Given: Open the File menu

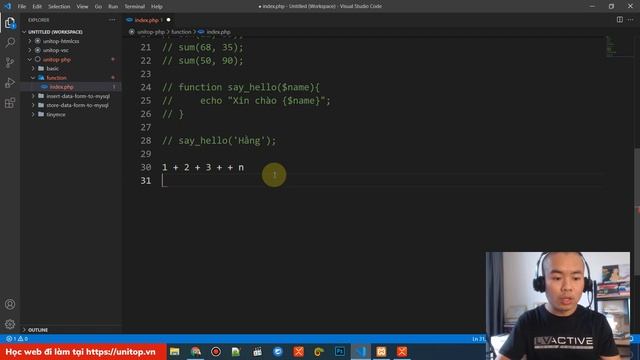Looking at the screenshot, I should (x=22, y=7).
